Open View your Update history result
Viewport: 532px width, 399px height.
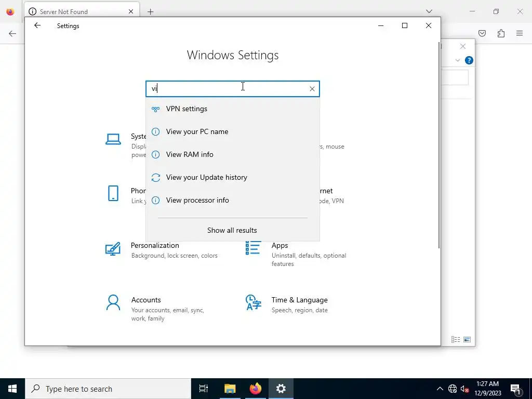click(x=233, y=178)
